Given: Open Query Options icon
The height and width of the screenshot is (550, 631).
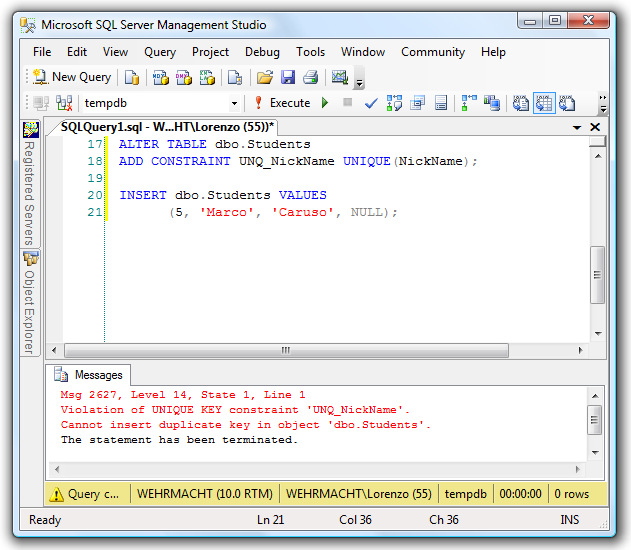Looking at the screenshot, I should tap(418, 103).
